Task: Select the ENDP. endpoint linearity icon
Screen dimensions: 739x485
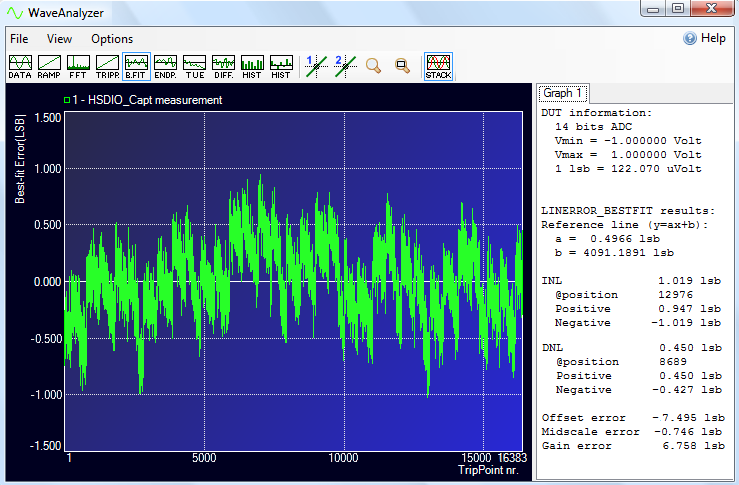Action: (165, 67)
